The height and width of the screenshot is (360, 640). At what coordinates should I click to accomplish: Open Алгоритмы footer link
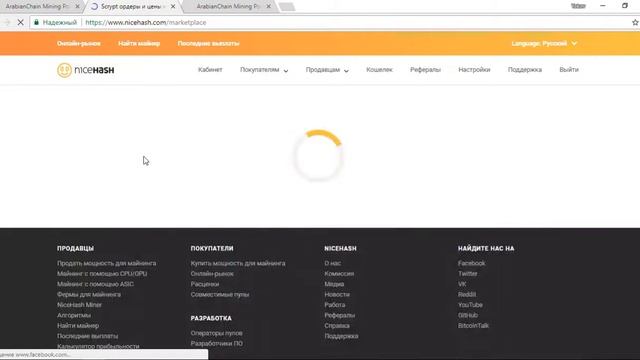[73, 315]
